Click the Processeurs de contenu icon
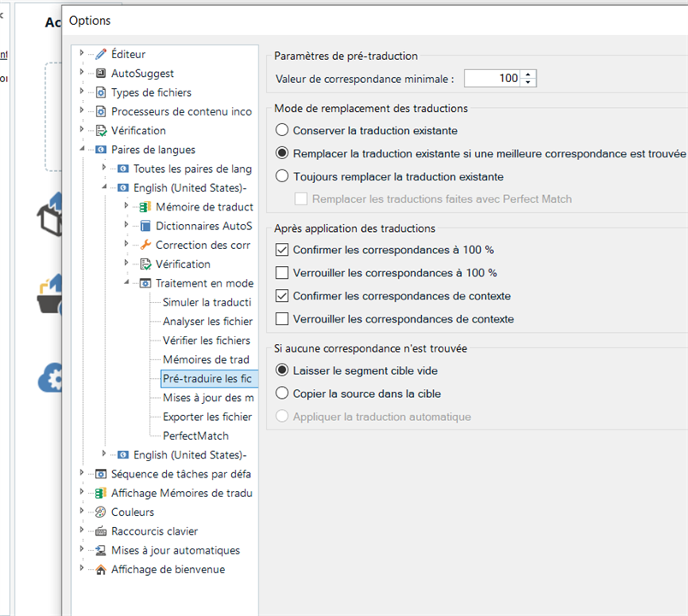 click(x=101, y=111)
